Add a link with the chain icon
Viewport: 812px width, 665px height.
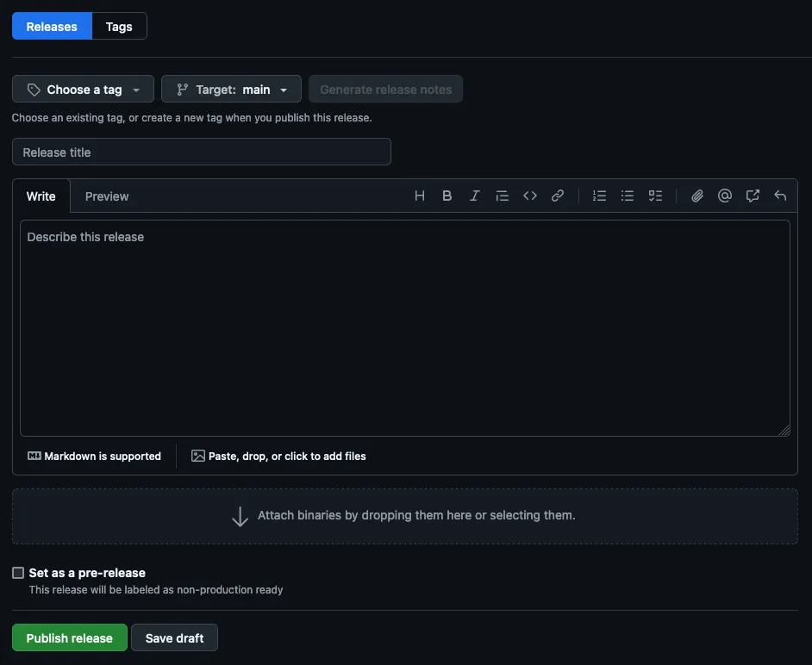(558, 196)
